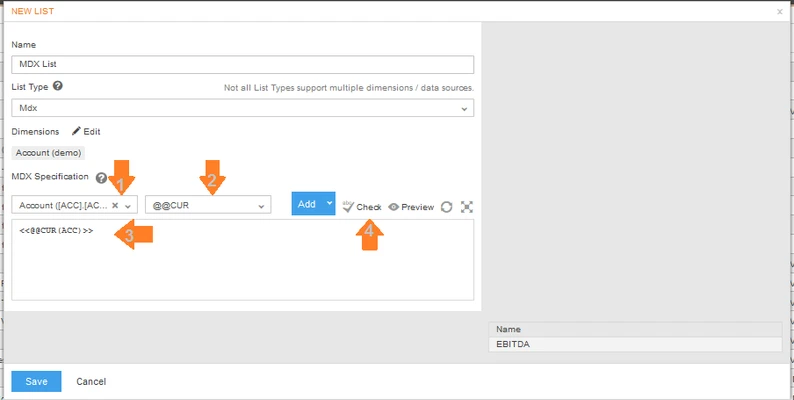Click the Check syntax button
Screen dimensions: 794x400
pyautogui.click(x=362, y=207)
